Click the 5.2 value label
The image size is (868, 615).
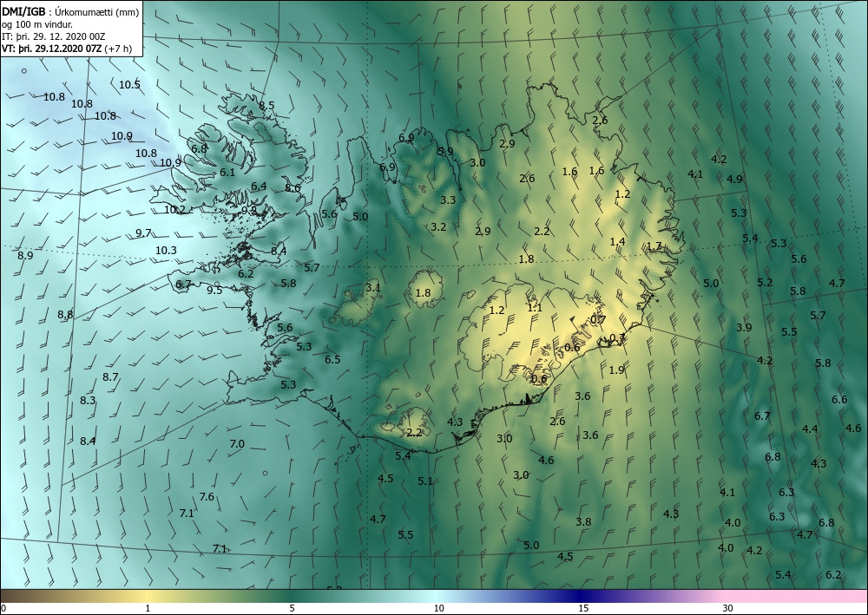765,282
